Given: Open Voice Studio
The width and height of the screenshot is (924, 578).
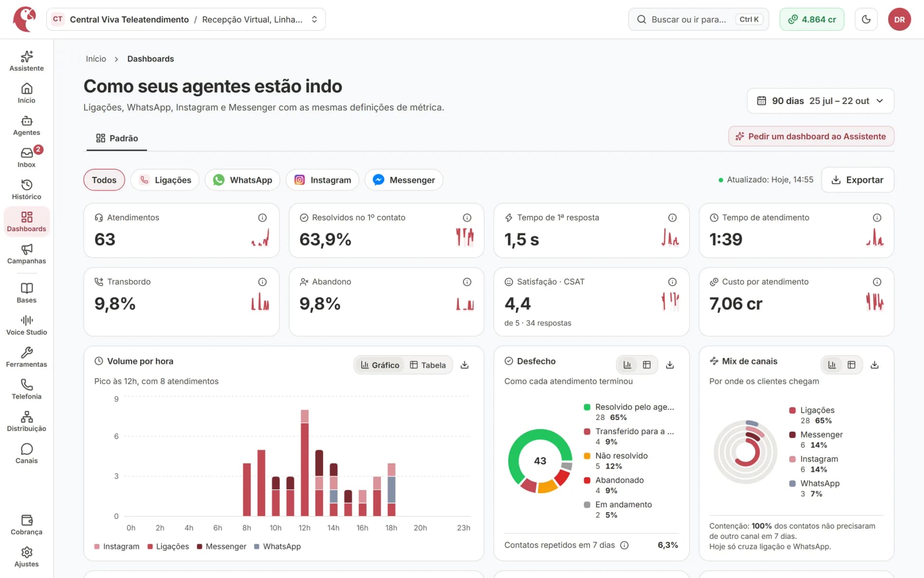Looking at the screenshot, I should (x=26, y=325).
